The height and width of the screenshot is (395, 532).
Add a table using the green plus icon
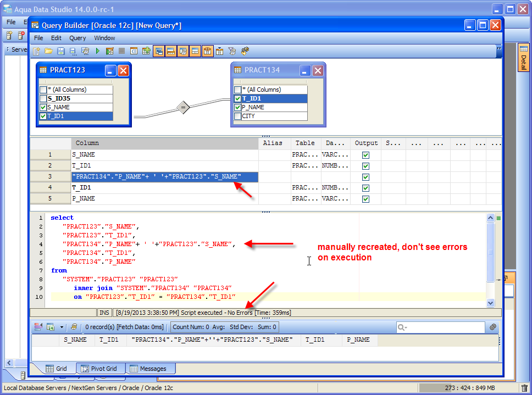pos(146,51)
